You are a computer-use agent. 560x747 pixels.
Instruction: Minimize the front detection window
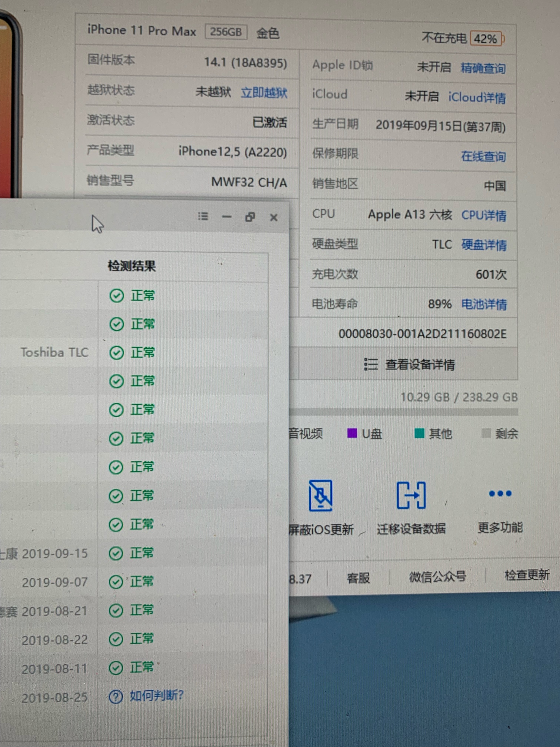[227, 217]
